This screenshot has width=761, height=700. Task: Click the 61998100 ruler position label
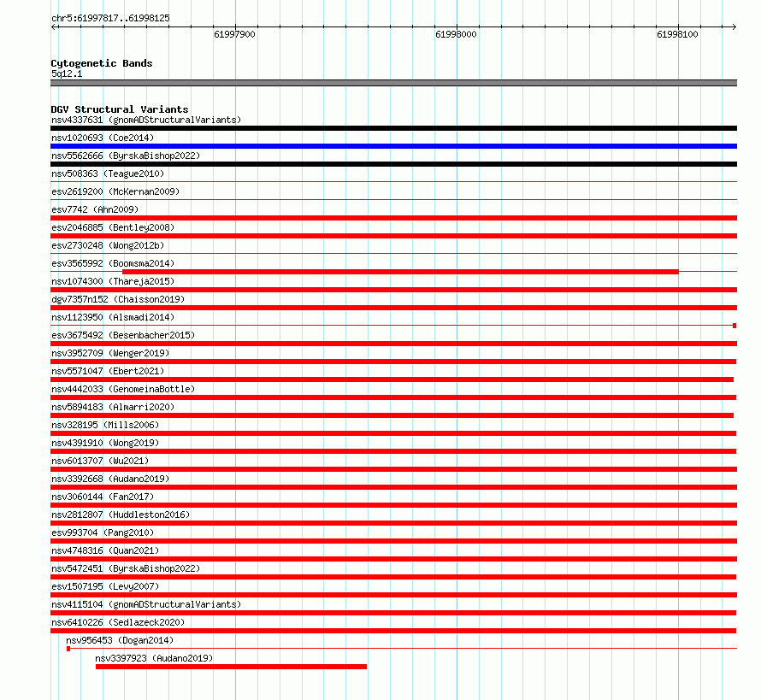point(677,34)
